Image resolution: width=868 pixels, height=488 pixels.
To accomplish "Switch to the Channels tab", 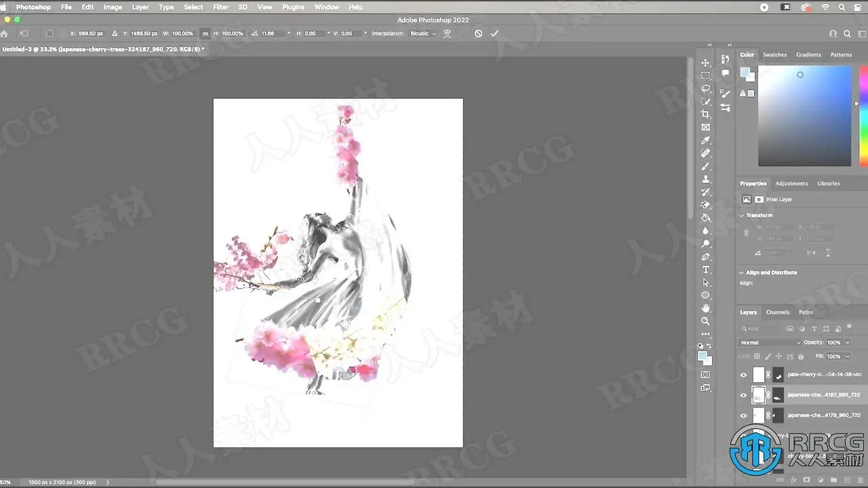I will tap(777, 312).
